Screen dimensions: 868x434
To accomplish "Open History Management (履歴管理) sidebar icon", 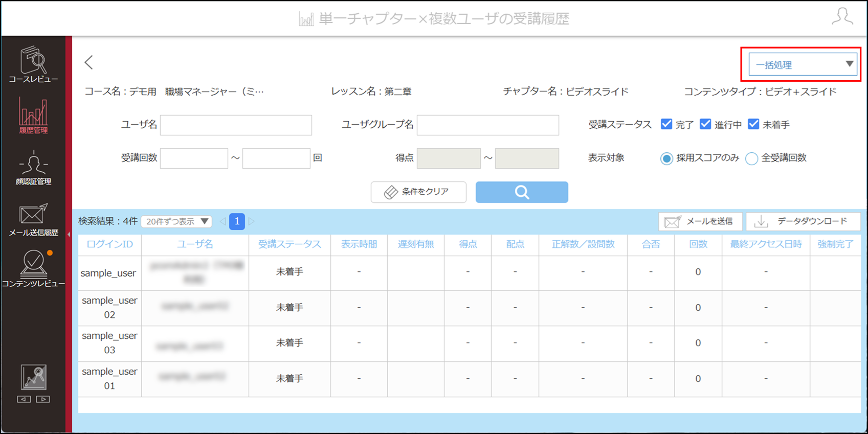I will pos(33,116).
